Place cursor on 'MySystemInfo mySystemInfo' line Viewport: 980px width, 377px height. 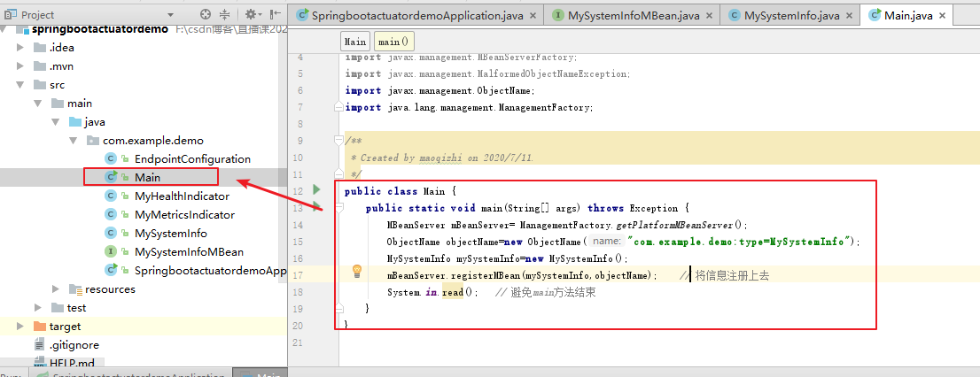pos(507,258)
